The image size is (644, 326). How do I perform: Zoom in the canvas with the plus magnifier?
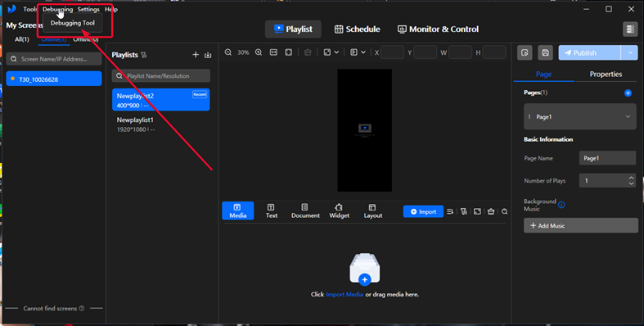(x=259, y=52)
